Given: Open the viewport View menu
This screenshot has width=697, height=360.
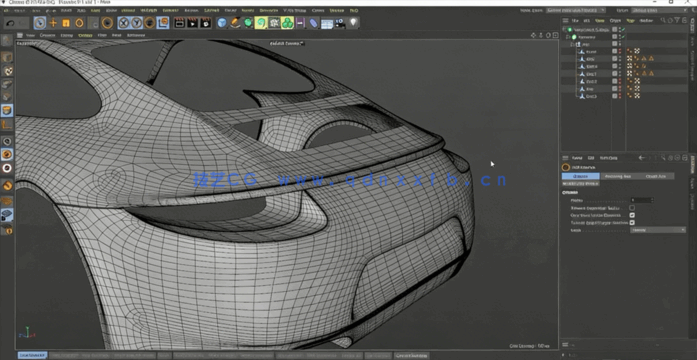Looking at the screenshot, I should click(30, 35).
